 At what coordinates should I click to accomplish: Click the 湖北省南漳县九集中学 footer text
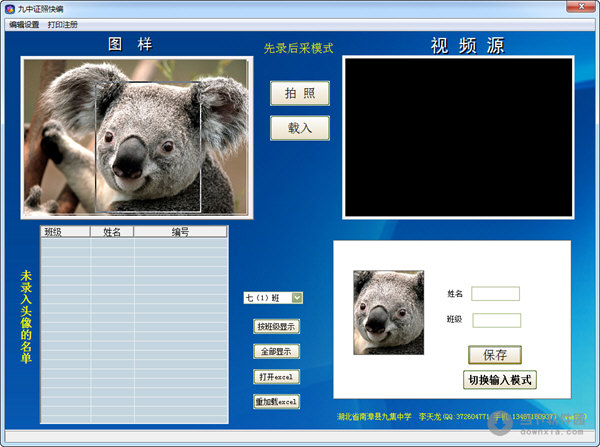coord(374,416)
